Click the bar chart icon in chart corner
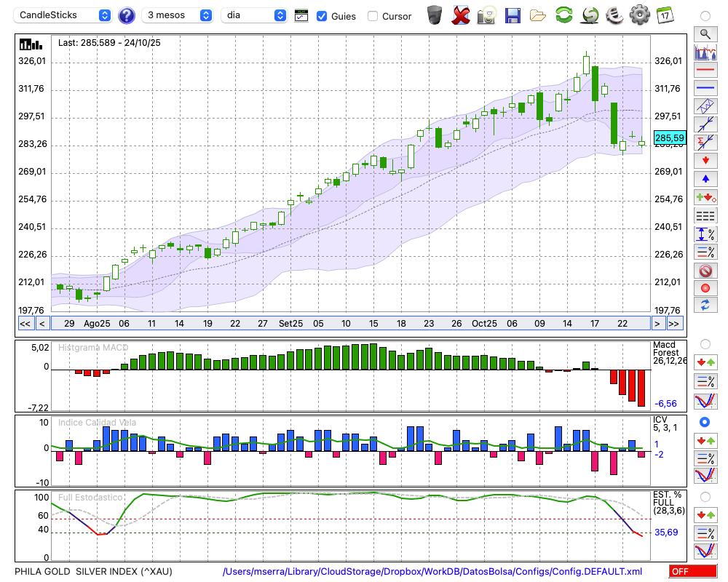Viewport: 728px width, 582px height. point(31,44)
